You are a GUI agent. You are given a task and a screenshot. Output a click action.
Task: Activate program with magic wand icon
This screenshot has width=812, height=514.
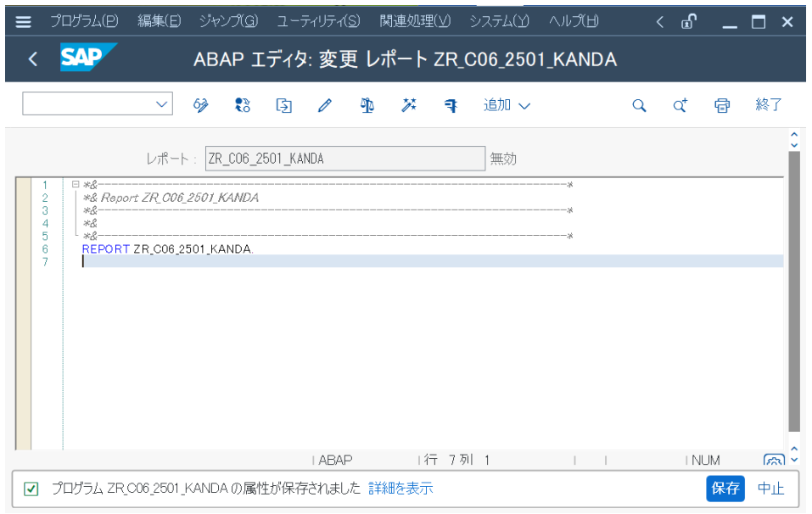coord(409,105)
